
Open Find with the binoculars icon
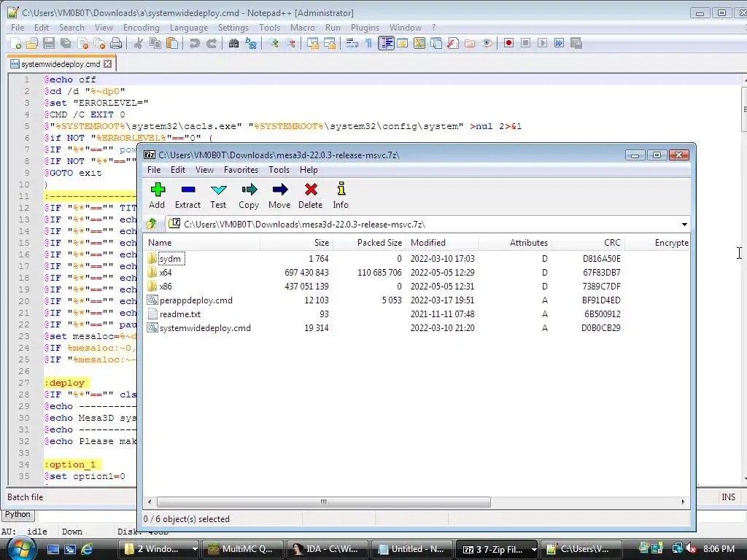point(233,44)
